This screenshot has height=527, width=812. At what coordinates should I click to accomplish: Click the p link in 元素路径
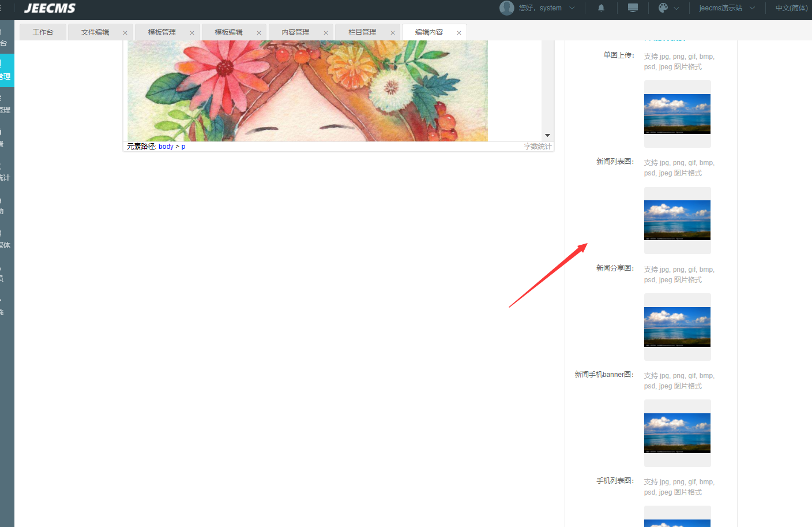(183, 147)
